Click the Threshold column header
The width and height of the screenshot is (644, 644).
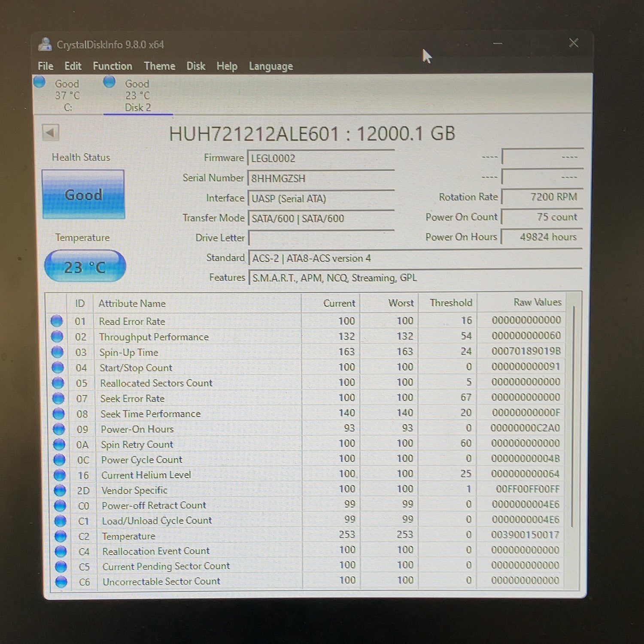(448, 303)
